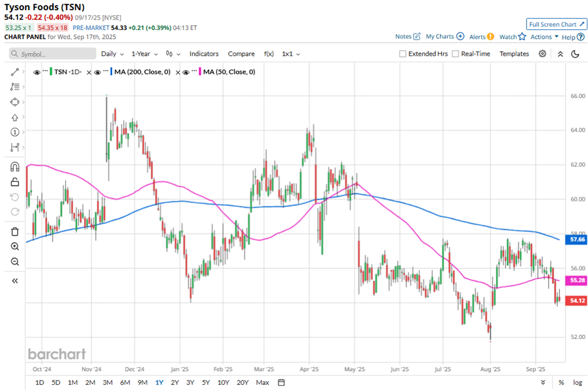
Task: Select the numbered label tool
Action: 14,132
